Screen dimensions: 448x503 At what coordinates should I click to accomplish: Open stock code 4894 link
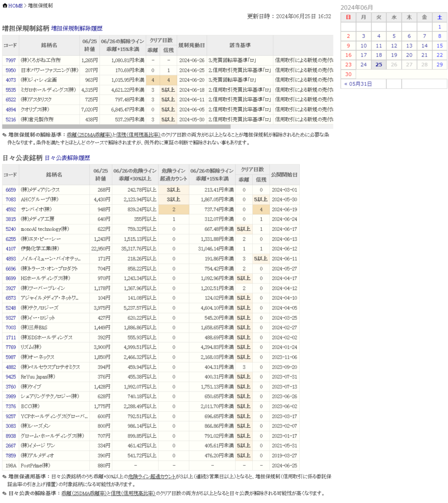click(11, 110)
